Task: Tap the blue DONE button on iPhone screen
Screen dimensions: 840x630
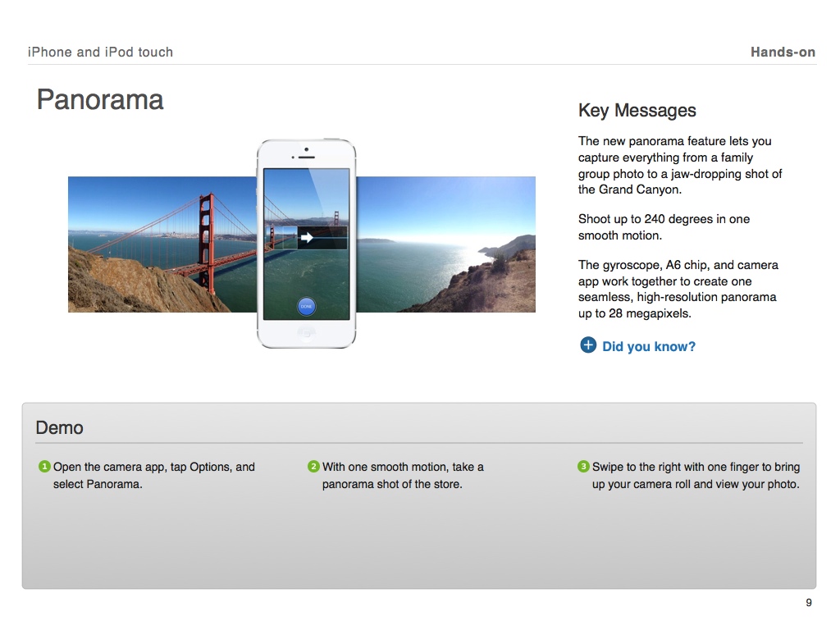Action: [x=307, y=307]
